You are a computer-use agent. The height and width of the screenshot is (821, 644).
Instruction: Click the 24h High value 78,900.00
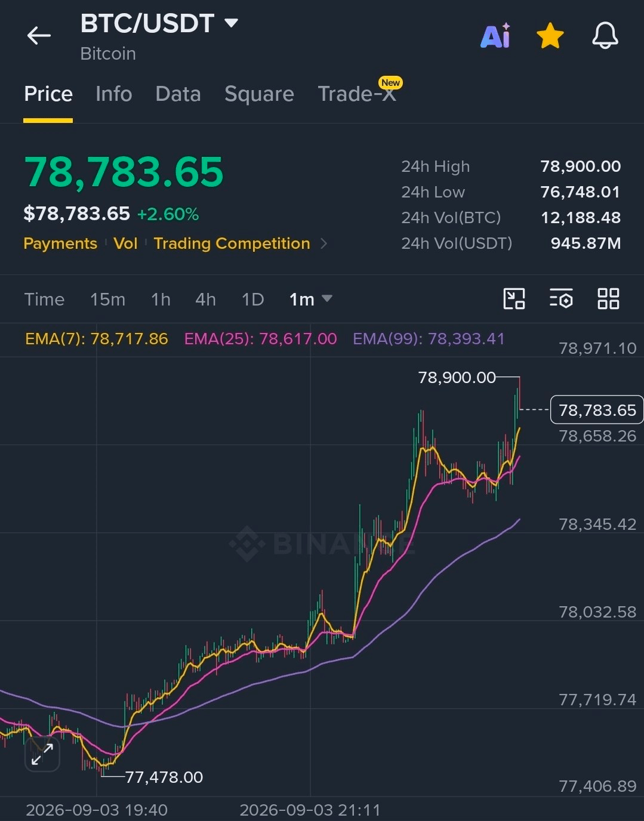pos(580,166)
